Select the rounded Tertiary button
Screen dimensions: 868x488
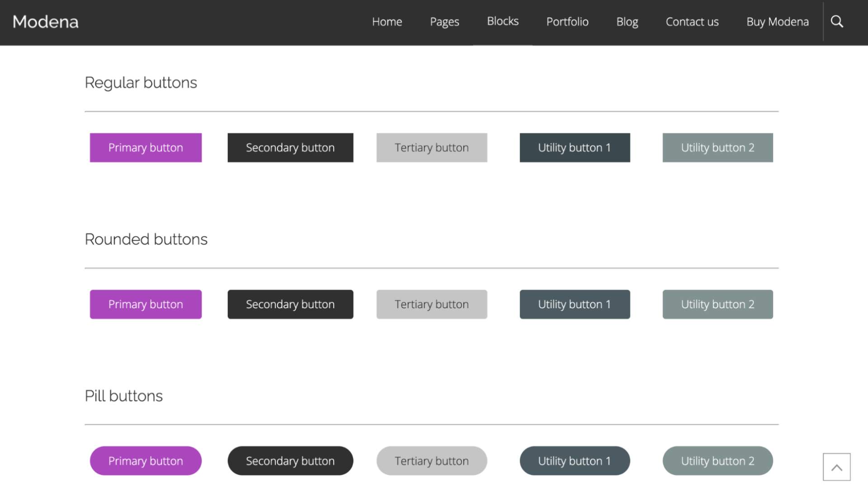[432, 305]
